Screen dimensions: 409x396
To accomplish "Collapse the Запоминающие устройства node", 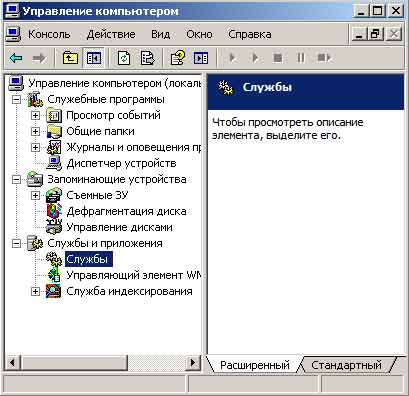I will tap(16, 180).
